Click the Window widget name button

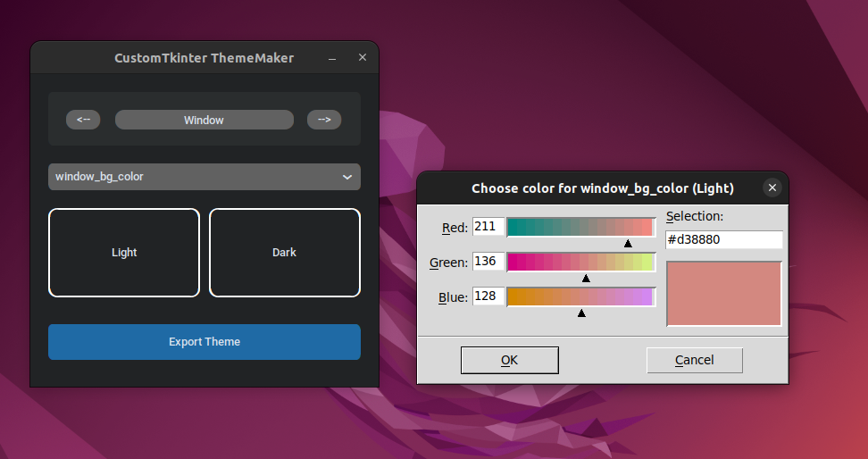[x=204, y=120]
